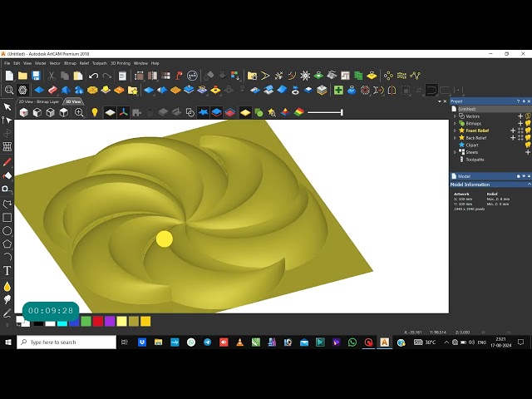The height and width of the screenshot is (399, 532).
Task: Select the Create Arc tool
Action: click(7, 257)
